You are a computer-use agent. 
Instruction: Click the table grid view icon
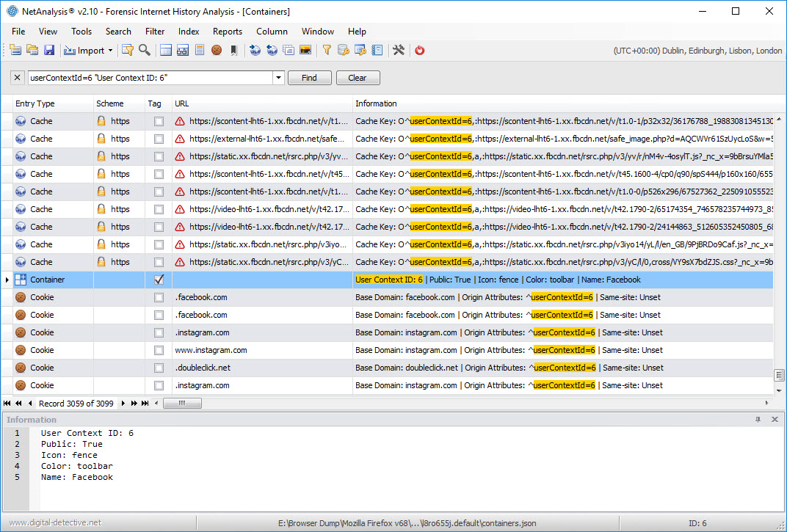point(166,50)
